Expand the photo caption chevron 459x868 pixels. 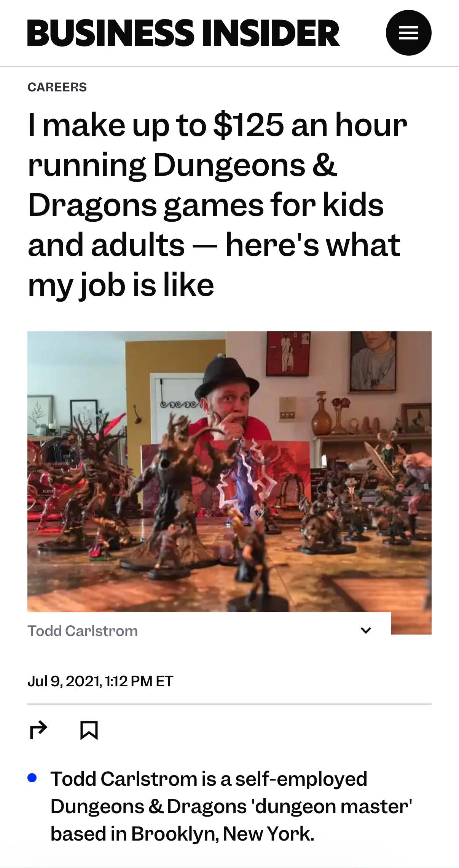(x=366, y=630)
